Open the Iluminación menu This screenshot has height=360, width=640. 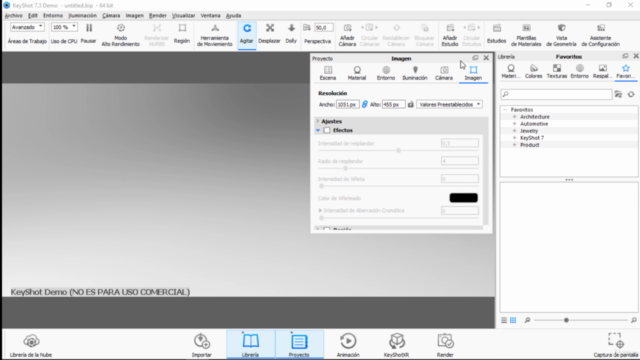pyautogui.click(x=83, y=16)
